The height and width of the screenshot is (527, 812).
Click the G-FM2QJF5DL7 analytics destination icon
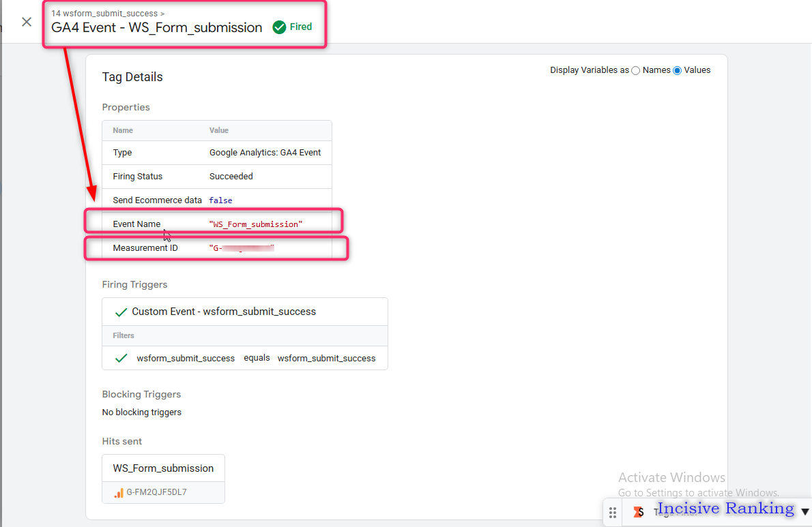click(119, 492)
